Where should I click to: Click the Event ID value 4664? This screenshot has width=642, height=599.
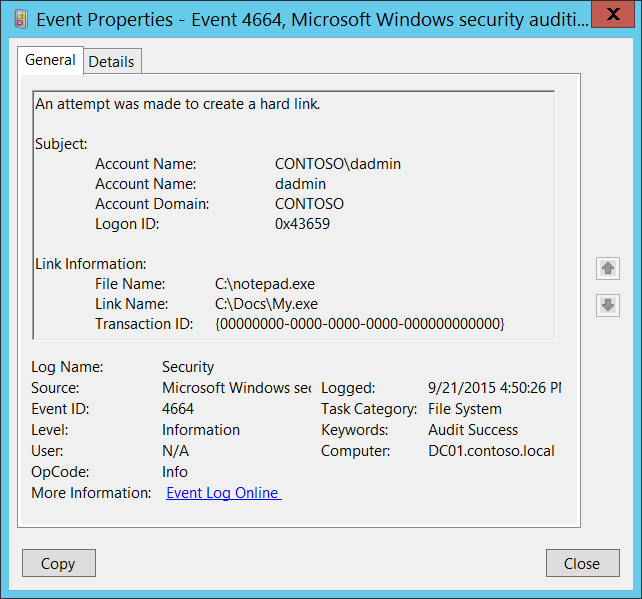(x=178, y=409)
